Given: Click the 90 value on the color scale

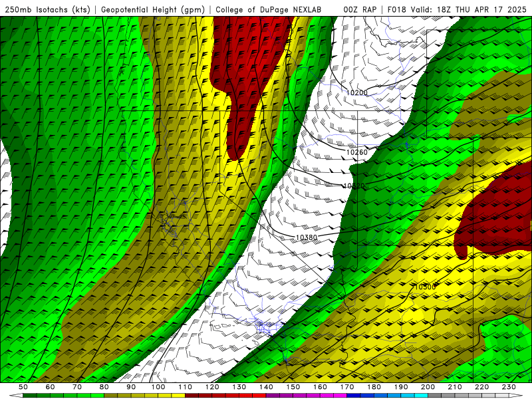Looking at the screenshot, I should click(x=131, y=387).
